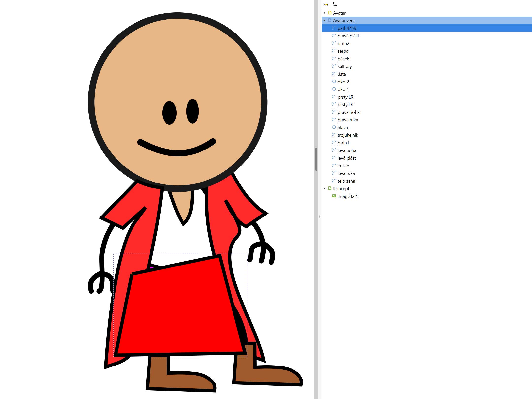The width and height of the screenshot is (532, 399).
Task: Click the vertical scrollbar thumb beside canvas
Action: (316, 159)
